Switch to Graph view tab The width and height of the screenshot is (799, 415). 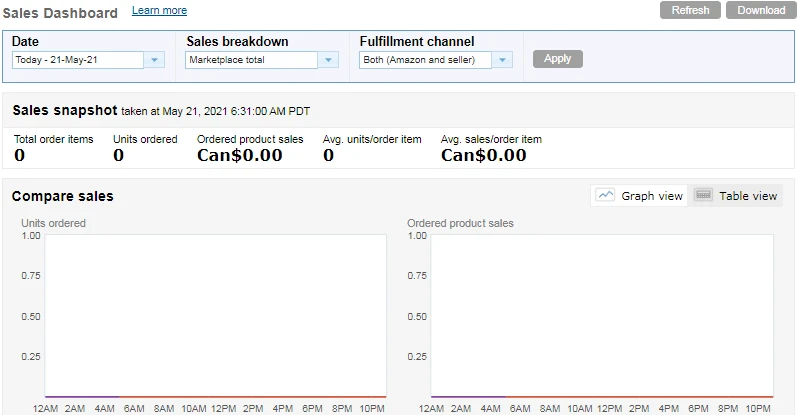click(x=639, y=196)
